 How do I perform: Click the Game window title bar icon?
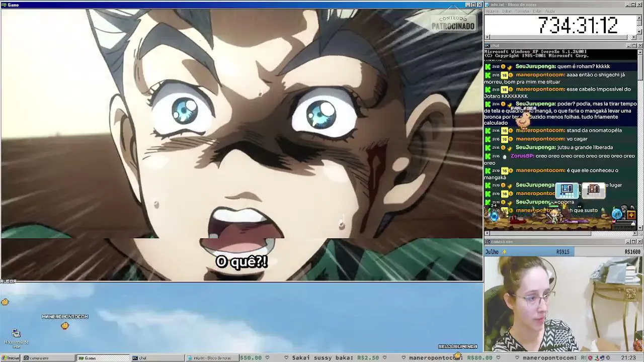click(x=4, y=5)
